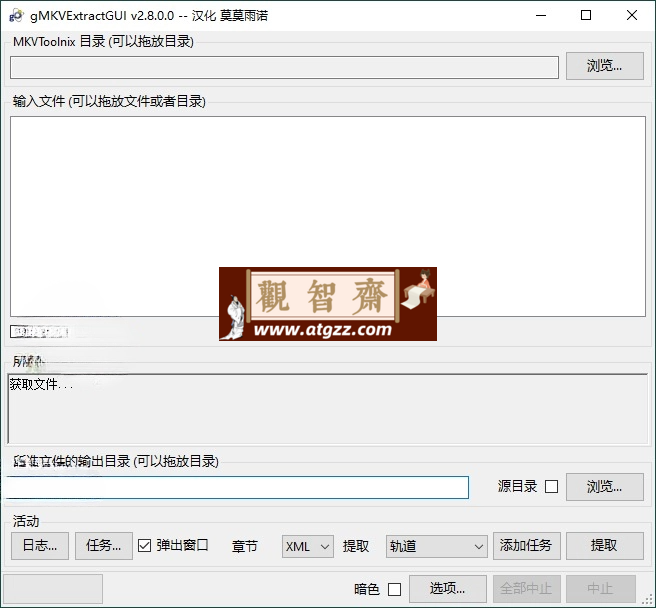Click the gMKVExtractGUI app icon in title bar

(16, 15)
